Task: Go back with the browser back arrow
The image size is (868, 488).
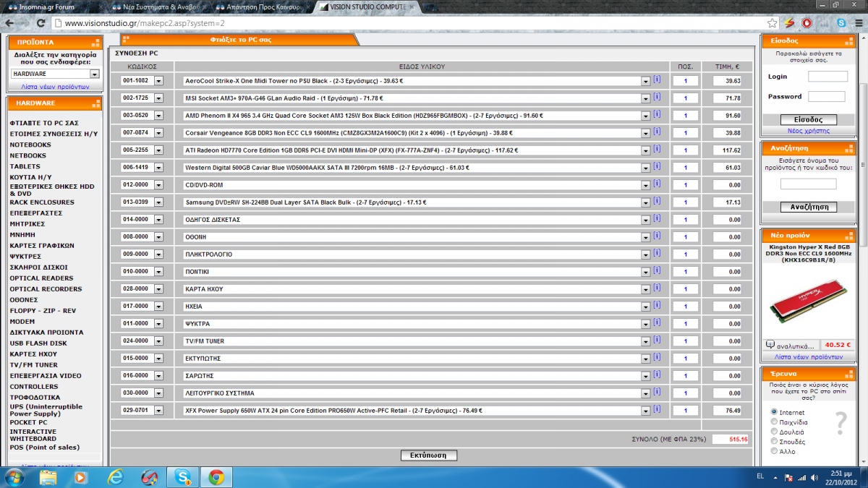Action: point(9,23)
